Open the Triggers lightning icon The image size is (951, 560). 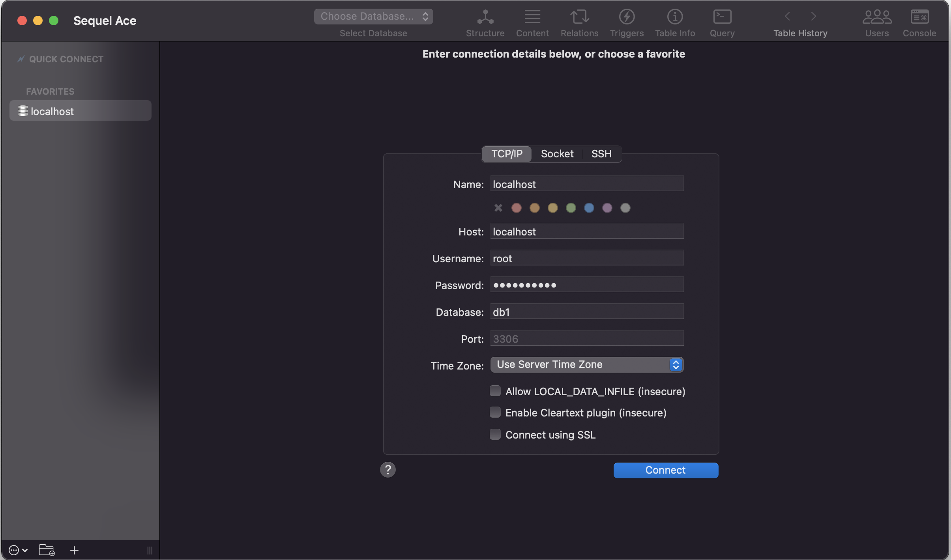pos(627,17)
